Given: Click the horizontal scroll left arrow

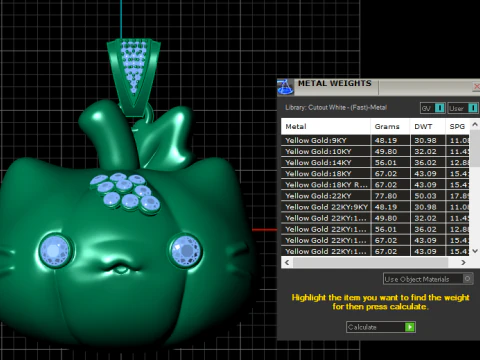Looking at the screenshot, I should [x=287, y=262].
